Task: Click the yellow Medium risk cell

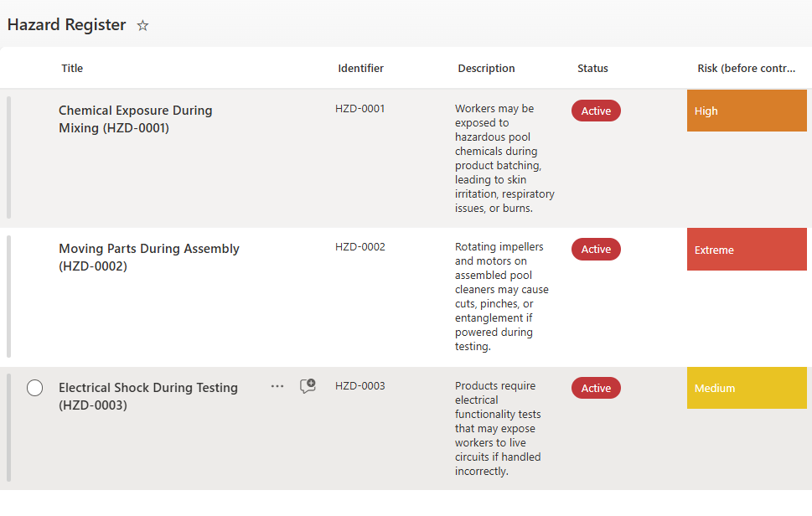Action: 747,388
